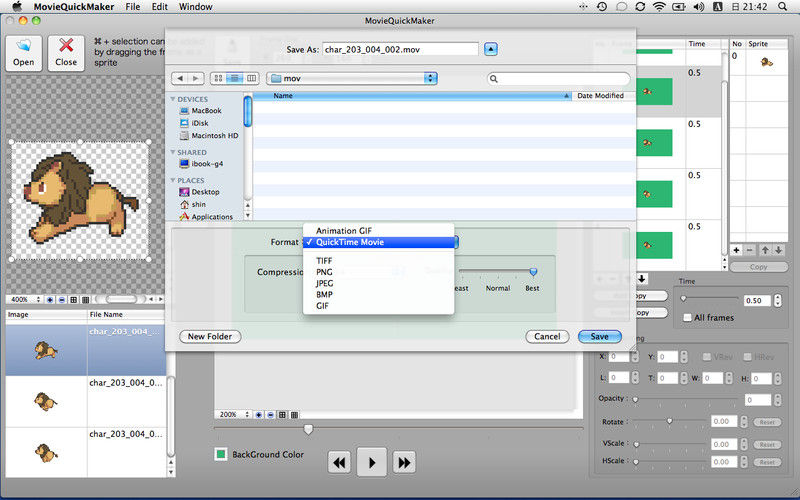800x500 pixels.
Task: Select PNG in the Format menu
Action: coord(378,272)
